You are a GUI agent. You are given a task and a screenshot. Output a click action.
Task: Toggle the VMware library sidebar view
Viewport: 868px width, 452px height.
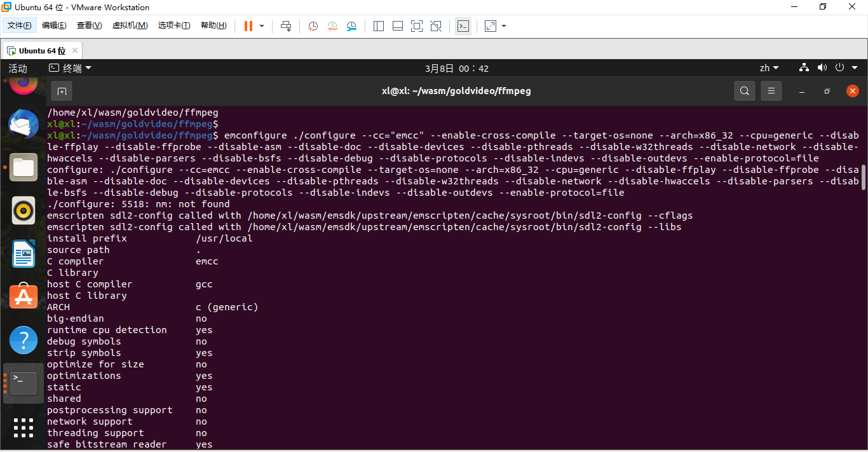pyautogui.click(x=379, y=26)
